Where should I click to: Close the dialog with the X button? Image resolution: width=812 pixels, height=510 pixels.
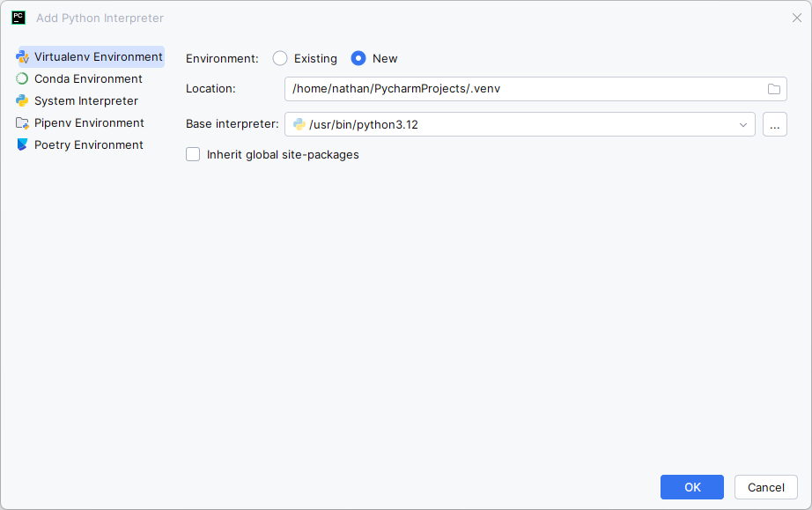797,18
